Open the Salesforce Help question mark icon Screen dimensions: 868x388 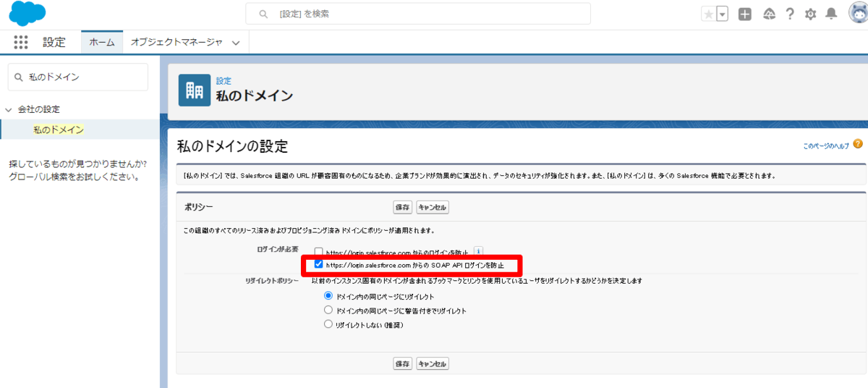coord(790,14)
